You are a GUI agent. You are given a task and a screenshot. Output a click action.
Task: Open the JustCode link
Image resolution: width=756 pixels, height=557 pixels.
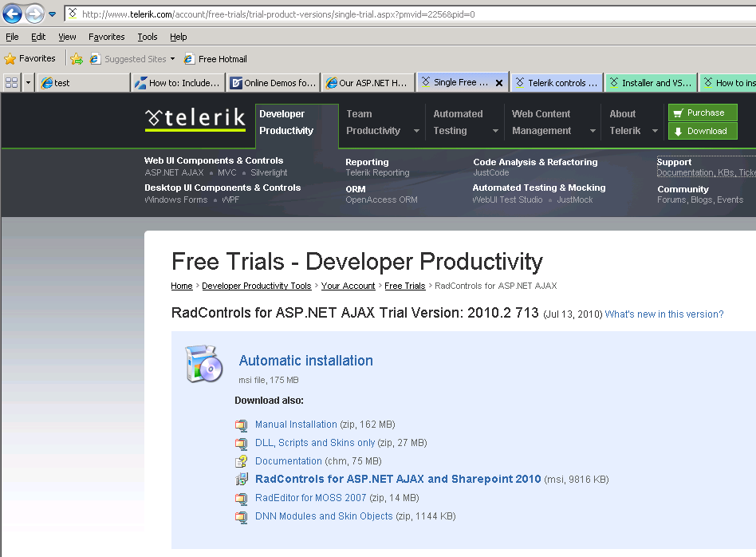490,172
